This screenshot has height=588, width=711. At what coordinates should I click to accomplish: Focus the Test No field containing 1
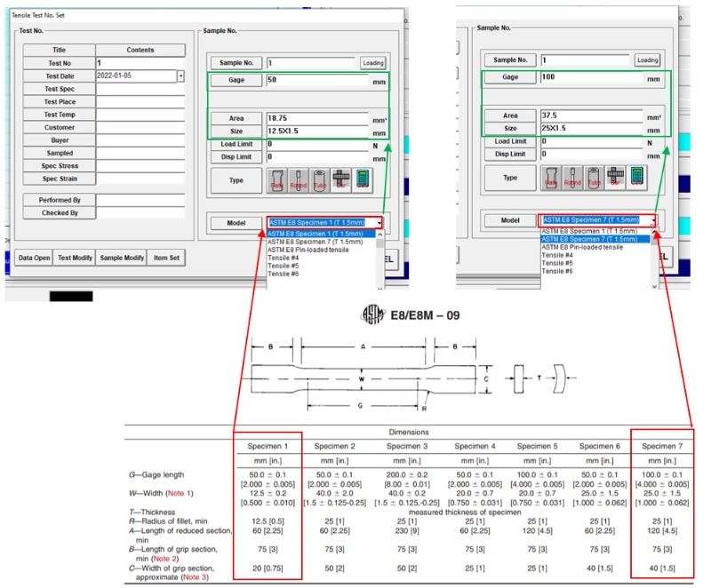pyautogui.click(x=140, y=63)
